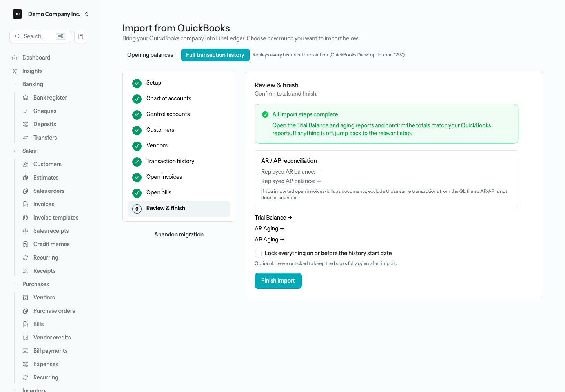Click the Purchase orders icon
This screenshot has height=392, width=565.
(26, 311)
